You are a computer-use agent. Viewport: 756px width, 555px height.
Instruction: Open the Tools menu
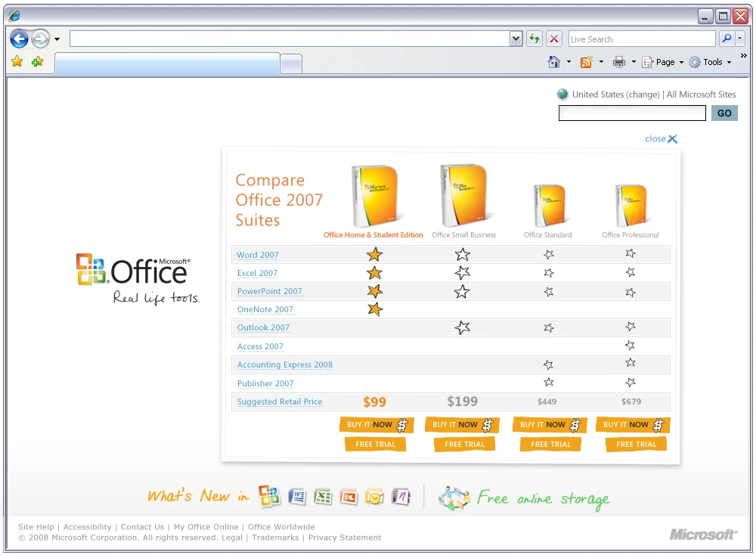pyautogui.click(x=711, y=62)
